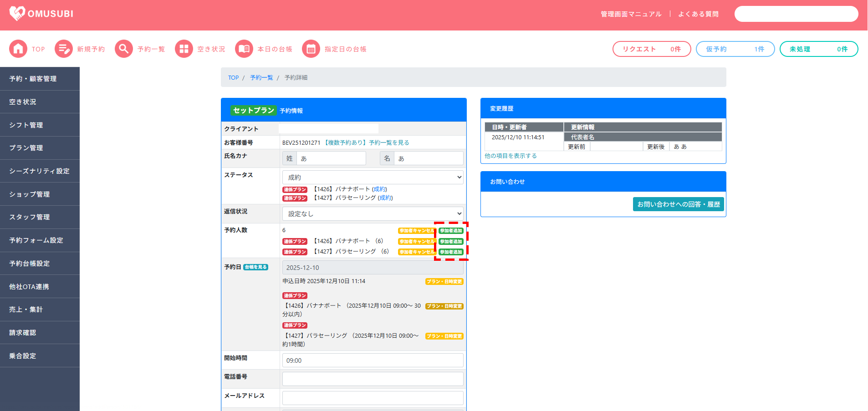Open the 管理画面マニュアル link
This screenshot has width=868, height=411.
pos(631,14)
